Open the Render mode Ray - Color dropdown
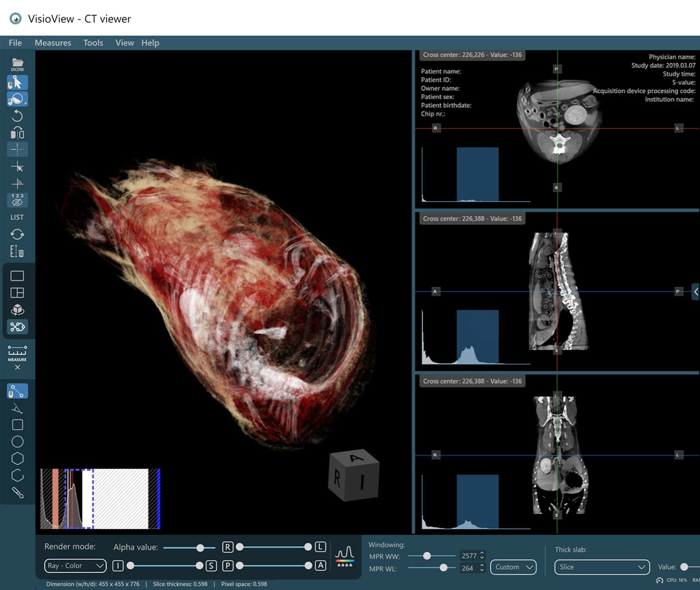Viewport: 700px width, 590px height. point(75,566)
